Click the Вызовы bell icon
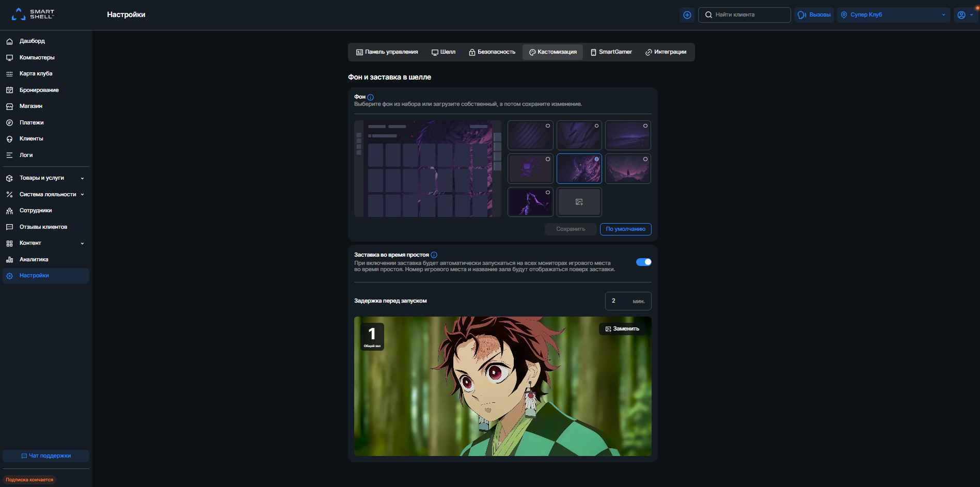This screenshot has height=487, width=980. coord(802,15)
